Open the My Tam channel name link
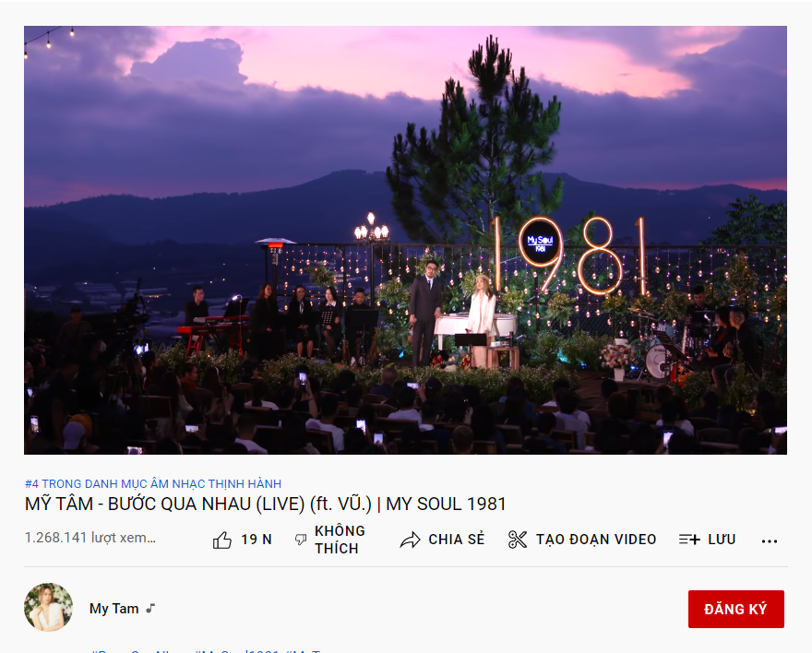Viewport: 812px width, 653px height. pyautogui.click(x=113, y=609)
